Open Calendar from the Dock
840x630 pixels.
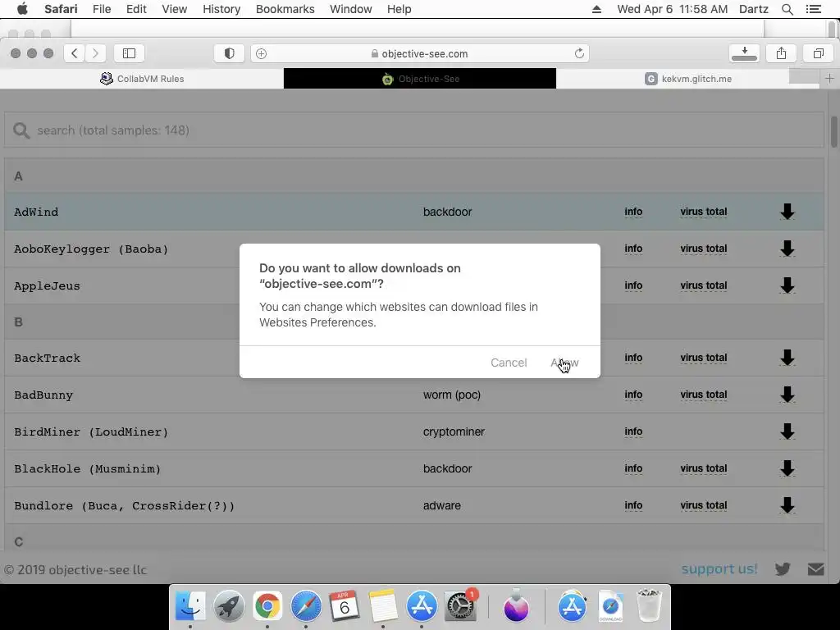345,606
